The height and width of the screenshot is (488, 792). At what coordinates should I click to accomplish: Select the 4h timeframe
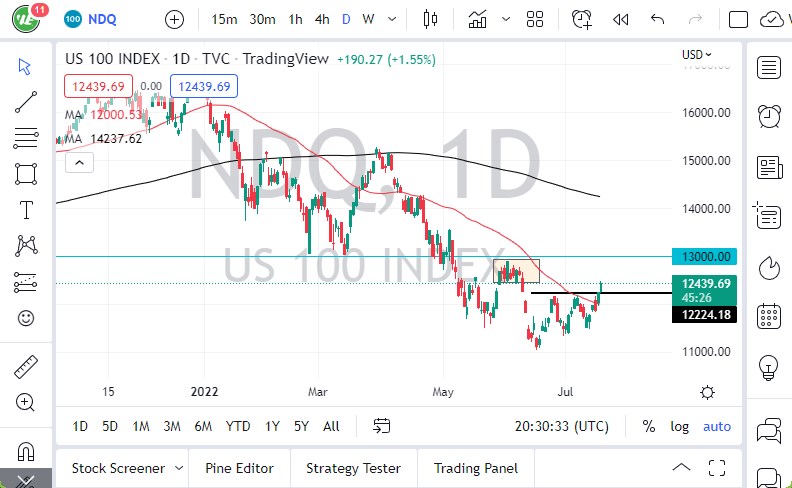[x=321, y=19]
